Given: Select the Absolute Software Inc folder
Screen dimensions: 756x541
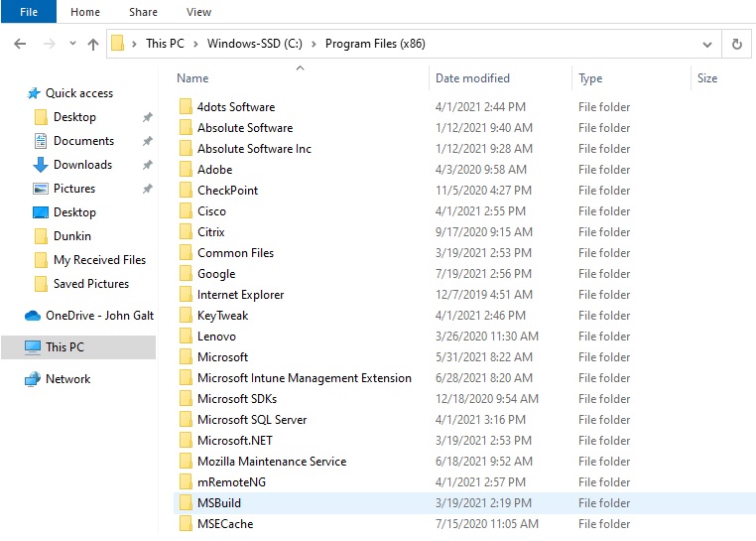Looking at the screenshot, I should (254, 148).
